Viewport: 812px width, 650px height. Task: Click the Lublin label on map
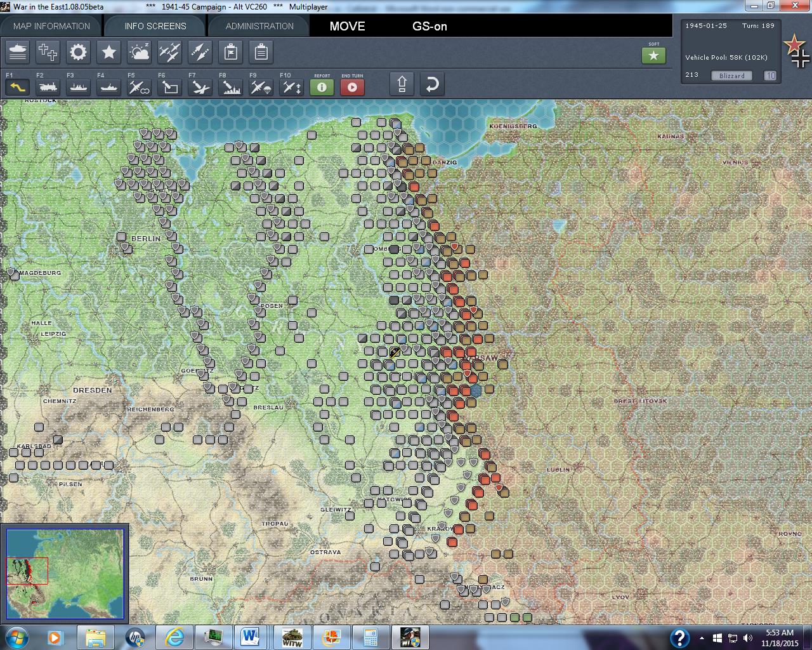coord(558,470)
